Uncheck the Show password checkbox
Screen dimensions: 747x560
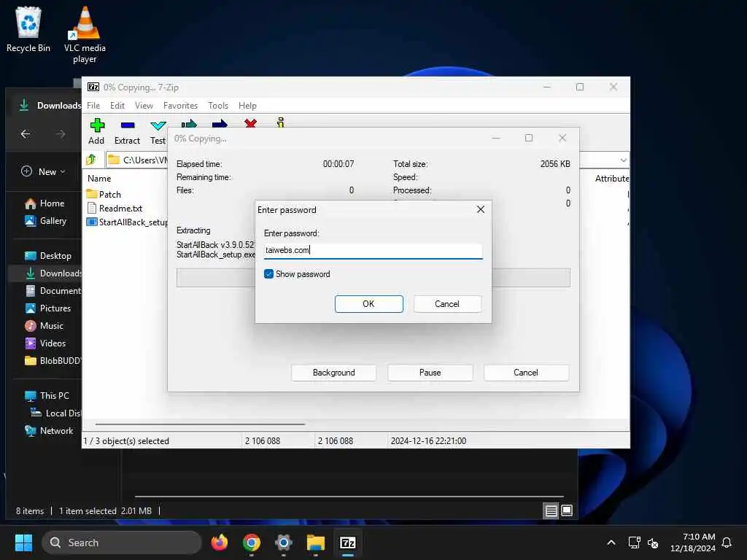[268, 274]
